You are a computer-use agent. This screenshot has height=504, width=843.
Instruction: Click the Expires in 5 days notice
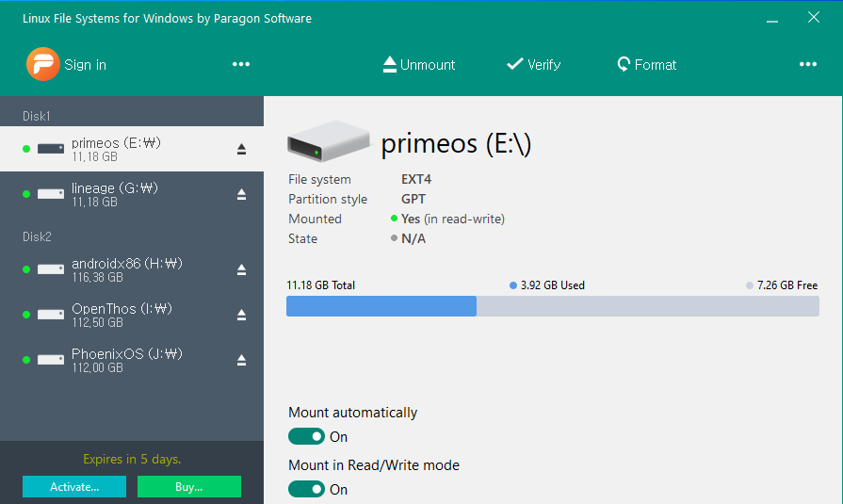coord(132,459)
